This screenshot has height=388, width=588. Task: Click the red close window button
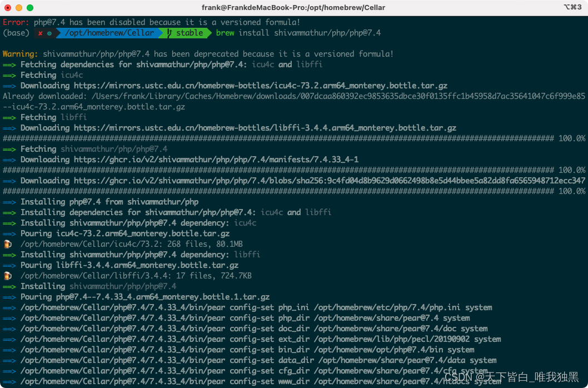[x=7, y=8]
